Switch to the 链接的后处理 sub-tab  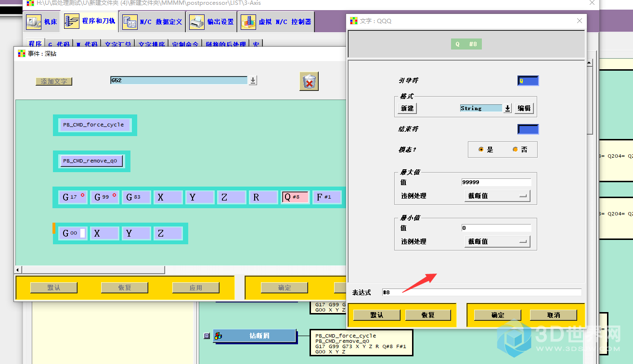226,44
